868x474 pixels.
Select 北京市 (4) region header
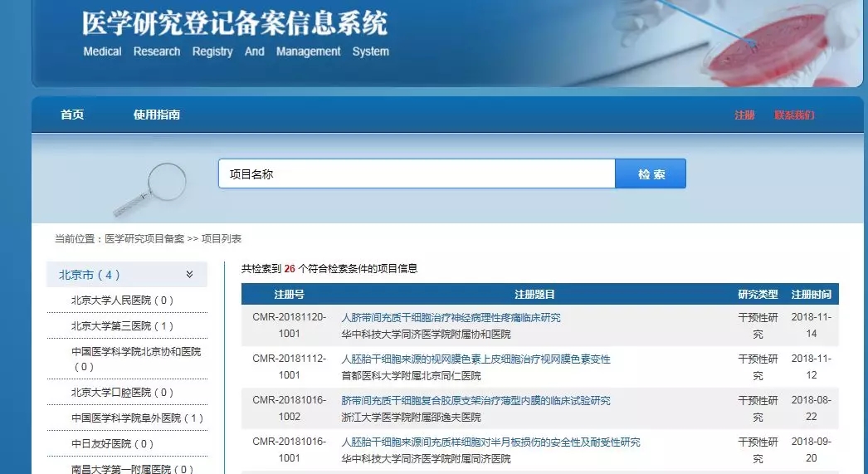coord(127,275)
